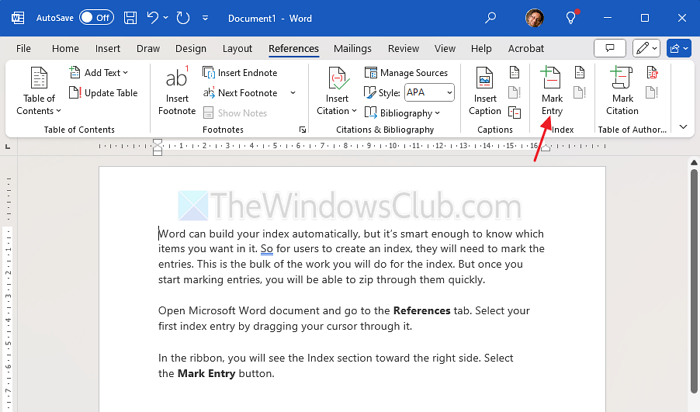Open the Editing mode pencil dropdown

[646, 48]
